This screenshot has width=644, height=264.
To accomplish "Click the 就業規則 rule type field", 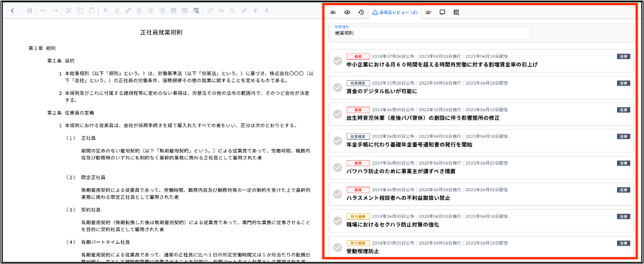I will [x=431, y=33].
